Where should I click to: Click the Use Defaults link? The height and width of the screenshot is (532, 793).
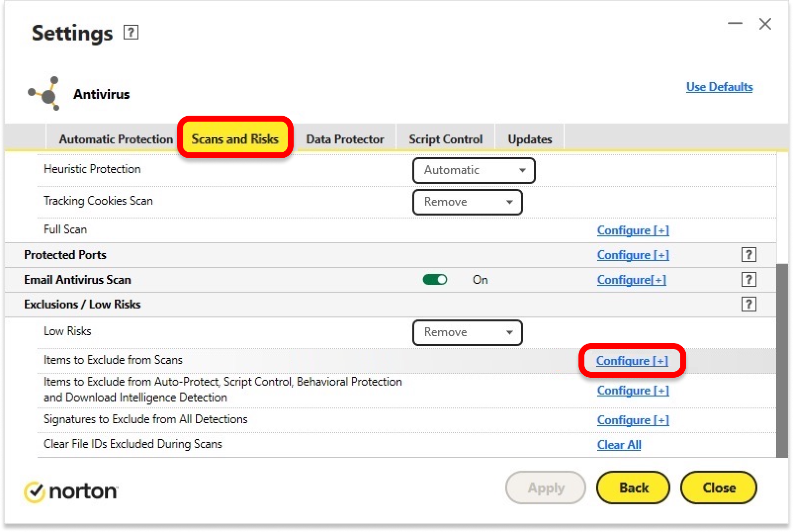(x=719, y=87)
